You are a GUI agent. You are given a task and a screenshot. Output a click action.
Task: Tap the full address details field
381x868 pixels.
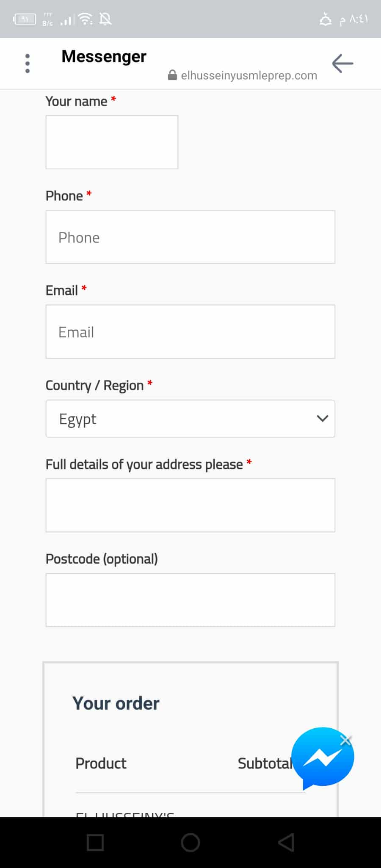click(190, 505)
